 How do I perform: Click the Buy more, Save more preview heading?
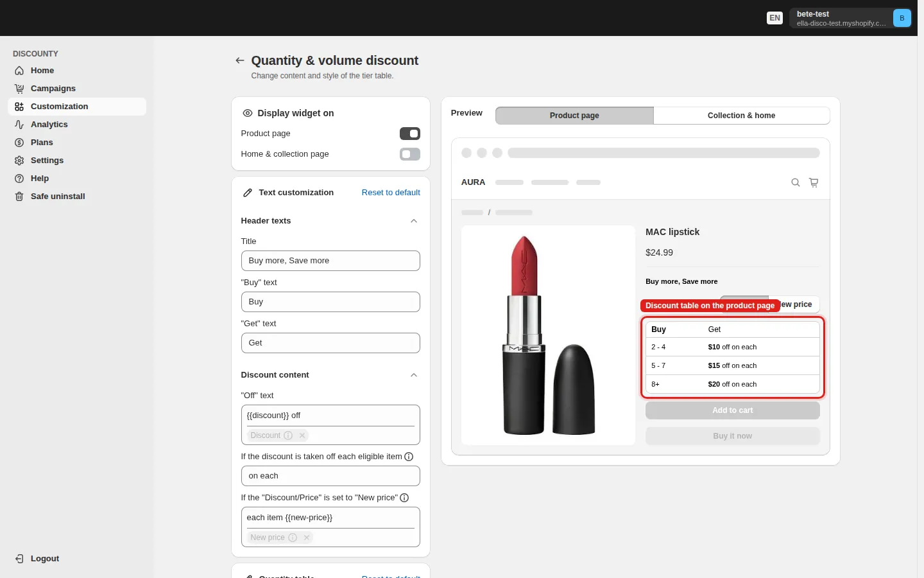coord(681,281)
